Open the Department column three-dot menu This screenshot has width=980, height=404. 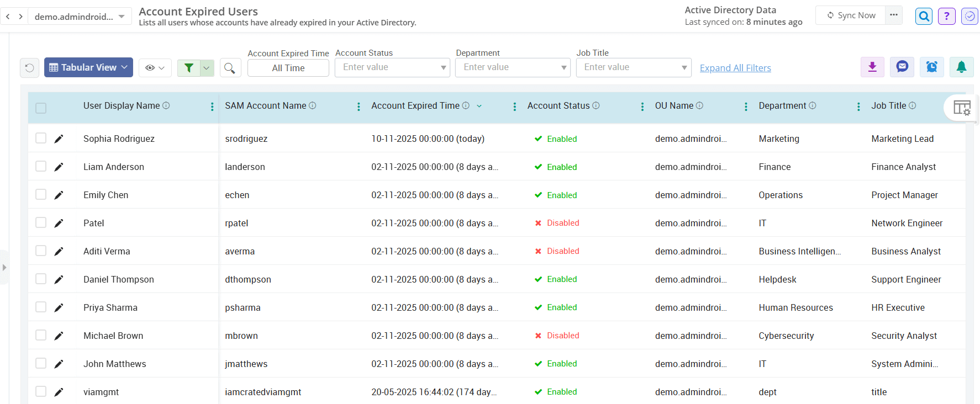(858, 107)
